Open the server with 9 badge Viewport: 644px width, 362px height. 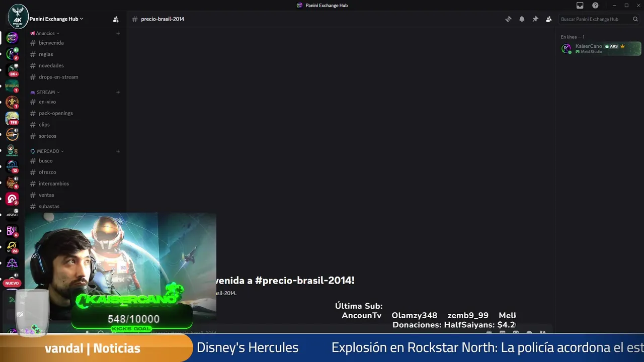click(x=12, y=183)
